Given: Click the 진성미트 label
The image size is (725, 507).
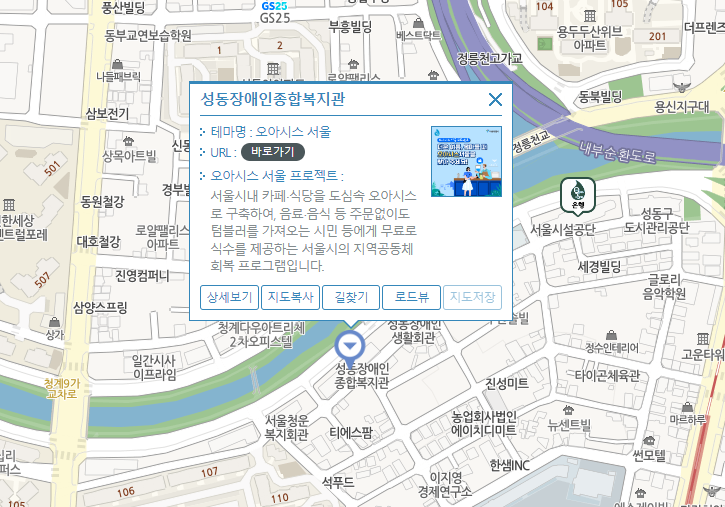Looking at the screenshot, I should point(507,383).
